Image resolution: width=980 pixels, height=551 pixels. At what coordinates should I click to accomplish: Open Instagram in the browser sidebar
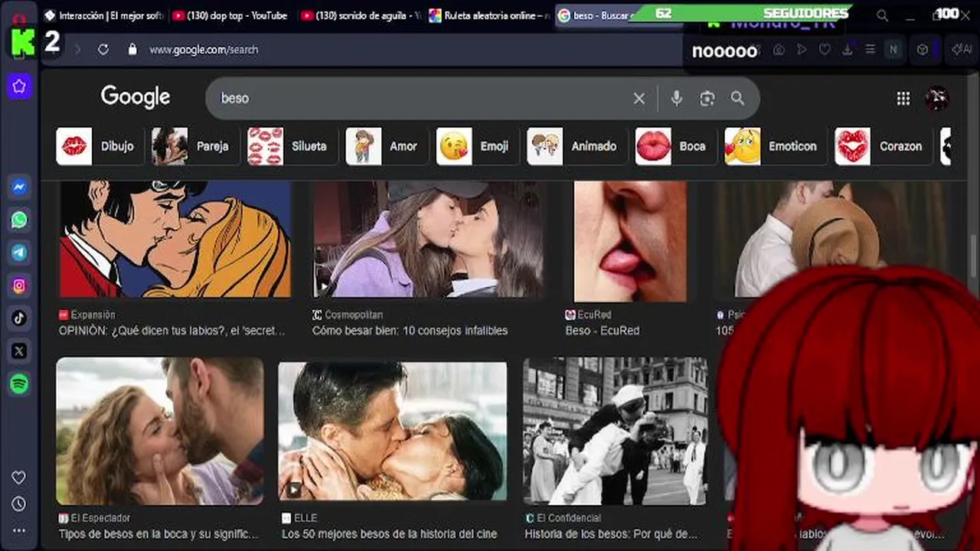[x=19, y=285]
